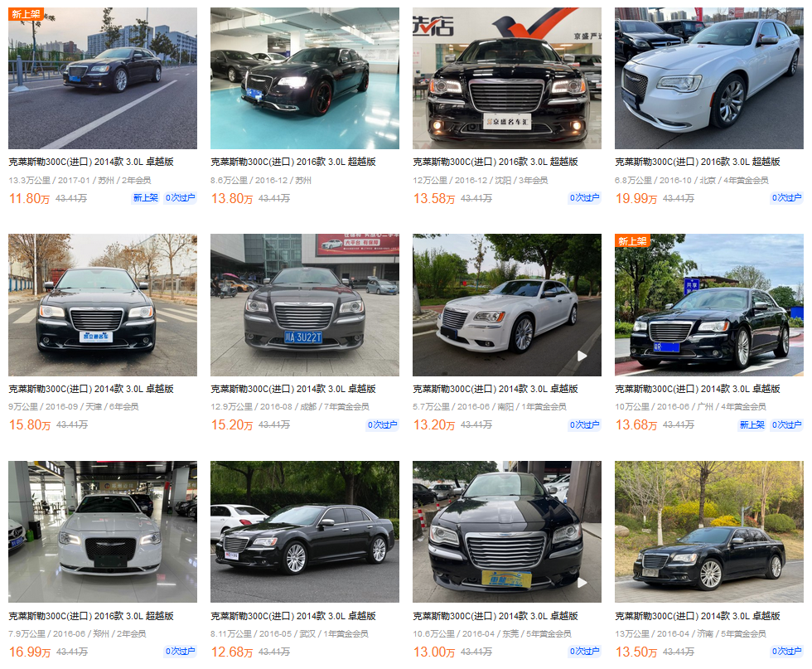The image size is (812, 669).
Task: Click the 0次过户 tag on the 16.99万 listing
Action: tap(181, 652)
